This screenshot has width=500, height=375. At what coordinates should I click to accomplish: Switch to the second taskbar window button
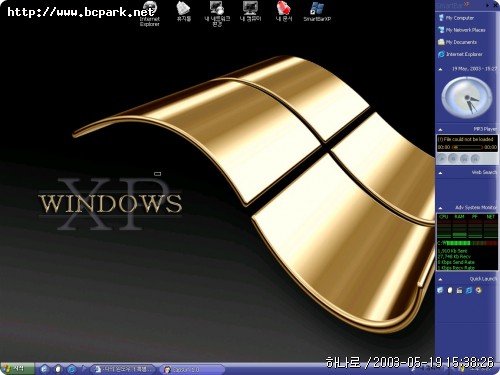(x=193, y=369)
